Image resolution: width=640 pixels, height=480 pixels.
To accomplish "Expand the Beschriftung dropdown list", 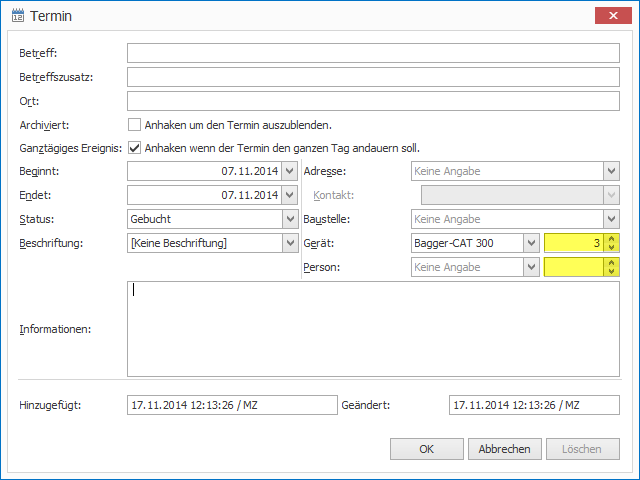I will point(289,243).
